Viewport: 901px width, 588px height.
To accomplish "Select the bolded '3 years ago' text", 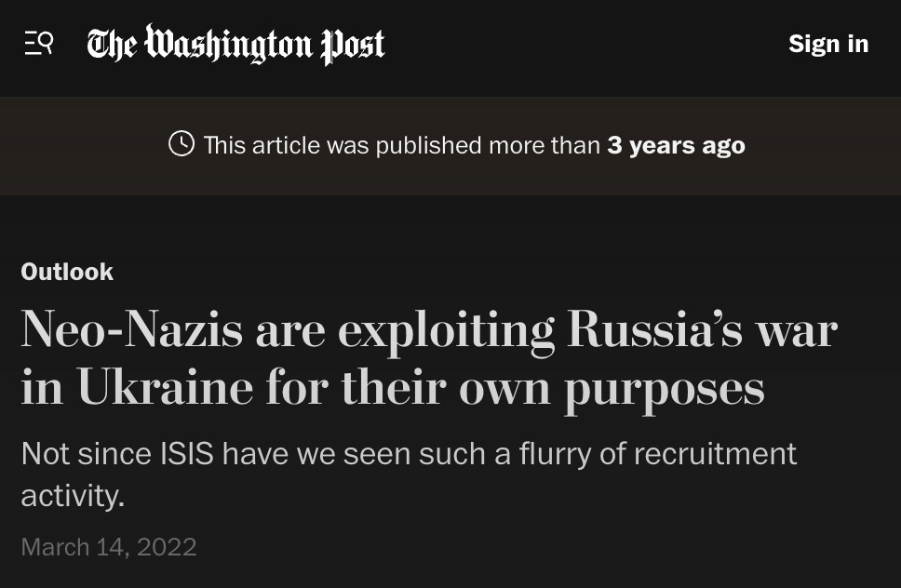I will 676,145.
